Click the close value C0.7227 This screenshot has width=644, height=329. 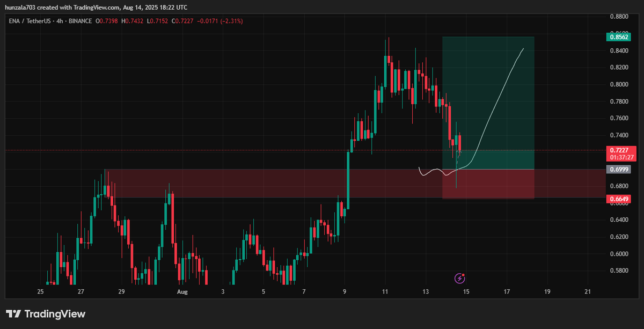click(x=182, y=21)
